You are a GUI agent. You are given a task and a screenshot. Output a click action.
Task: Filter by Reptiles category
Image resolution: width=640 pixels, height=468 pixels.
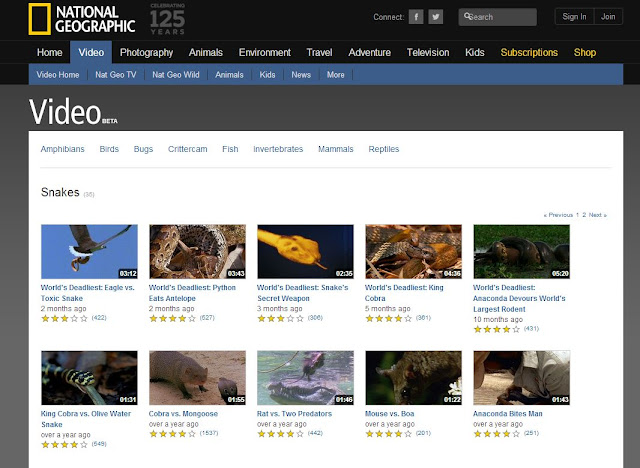click(x=384, y=149)
